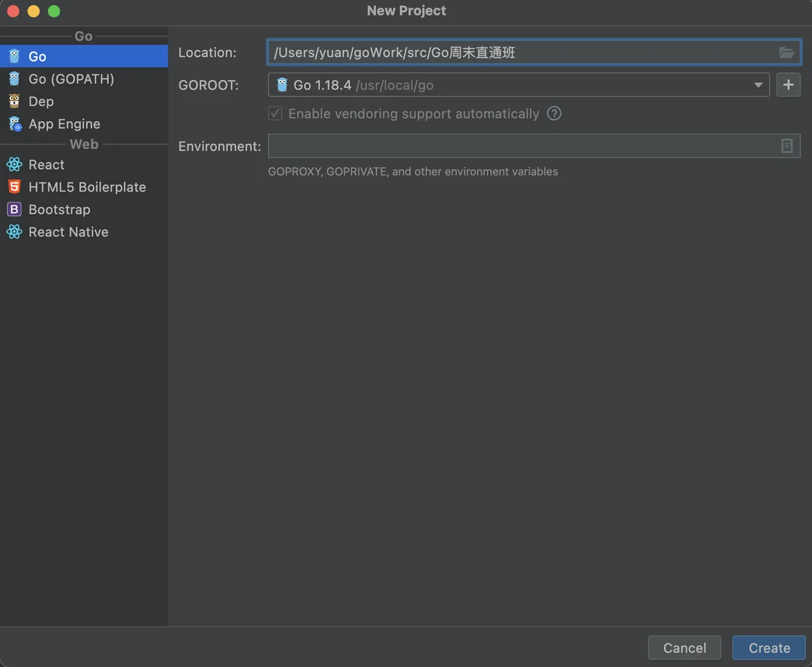The image size is (812, 667).
Task: Click the React atom icon
Action: click(14, 165)
